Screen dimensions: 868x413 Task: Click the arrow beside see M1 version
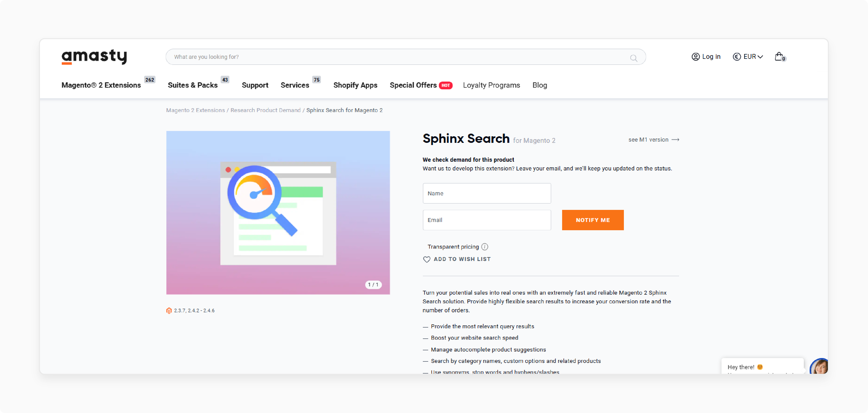point(675,139)
